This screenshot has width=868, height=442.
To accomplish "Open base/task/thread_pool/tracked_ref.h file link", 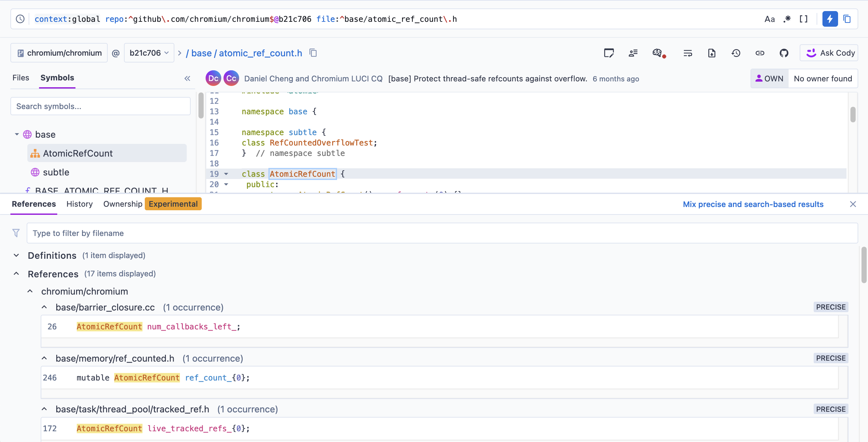I will pos(132,409).
